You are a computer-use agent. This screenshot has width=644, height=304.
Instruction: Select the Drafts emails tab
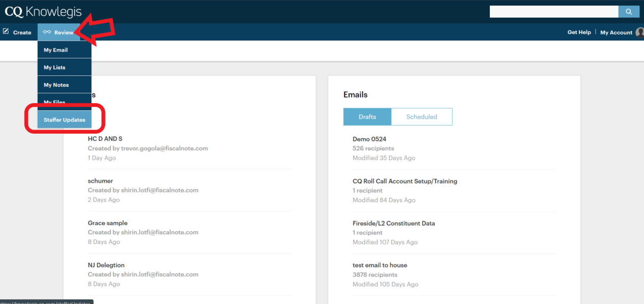367,117
